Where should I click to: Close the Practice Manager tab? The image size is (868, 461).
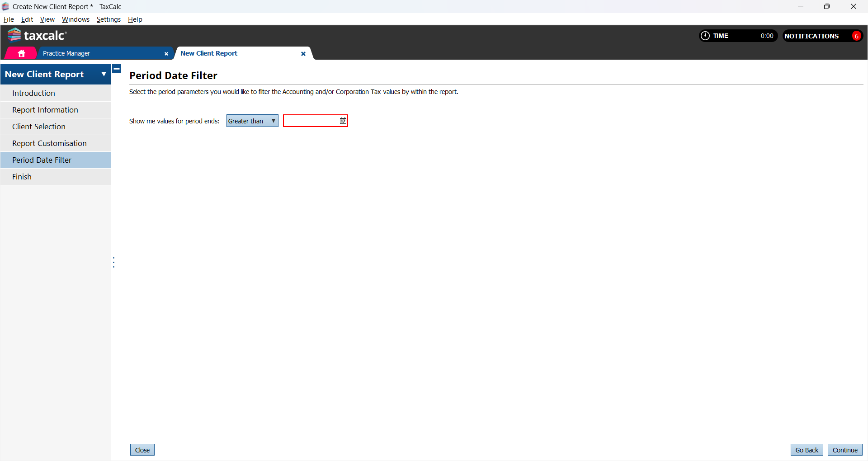click(x=166, y=54)
